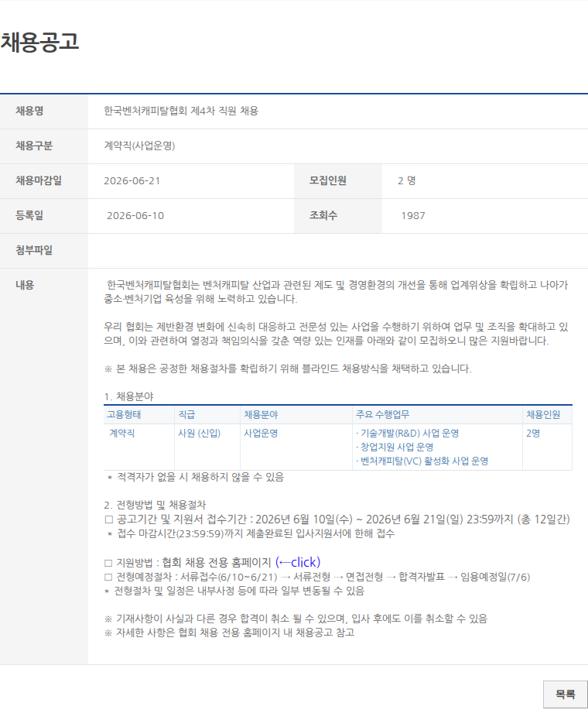The image size is (588, 720).
Task: Click the 2 명 headcount value
Action: 407,181
